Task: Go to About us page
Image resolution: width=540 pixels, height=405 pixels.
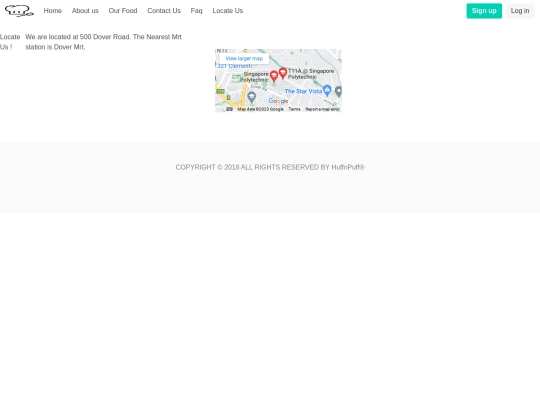Action: tap(85, 11)
